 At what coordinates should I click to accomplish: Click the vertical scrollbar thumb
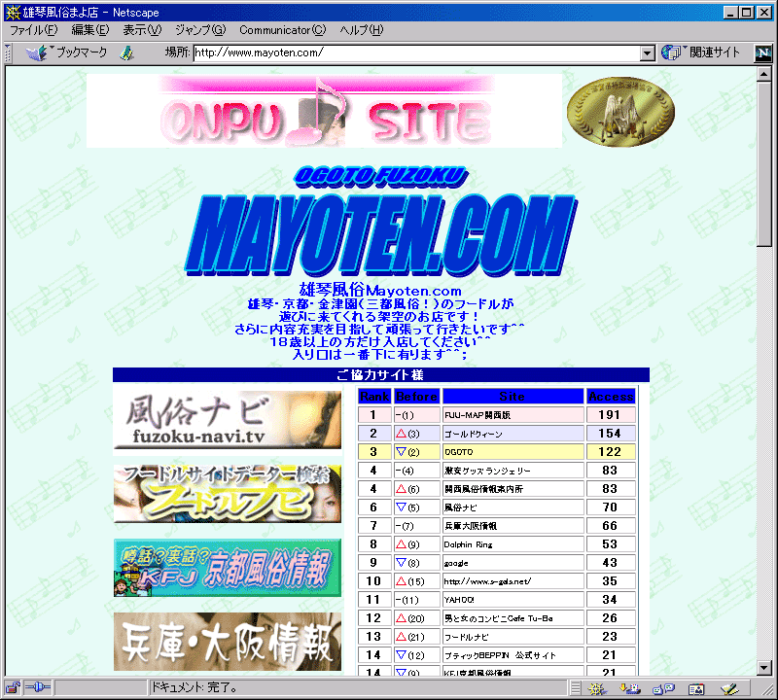[x=763, y=163]
